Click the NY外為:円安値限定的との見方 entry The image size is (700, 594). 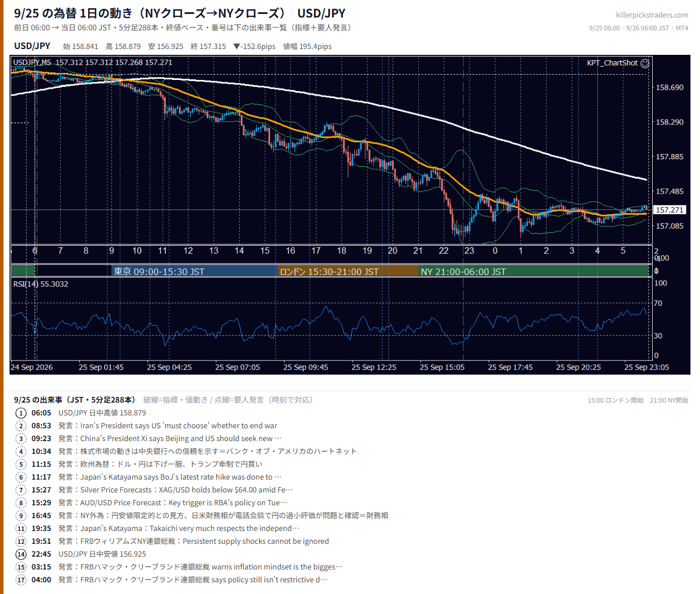click(223, 516)
